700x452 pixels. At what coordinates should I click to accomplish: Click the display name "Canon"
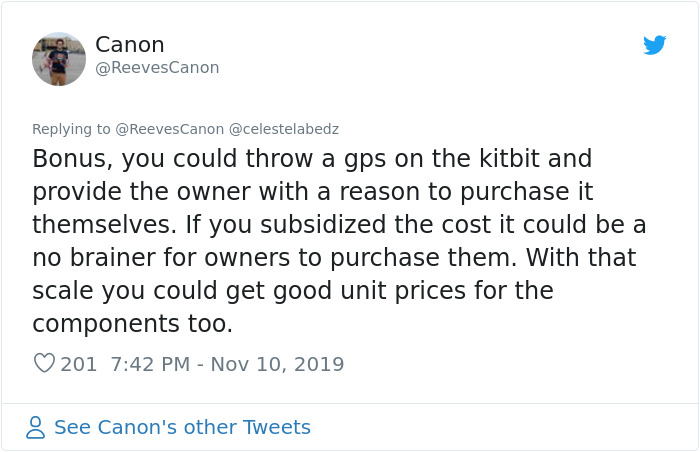(x=129, y=45)
